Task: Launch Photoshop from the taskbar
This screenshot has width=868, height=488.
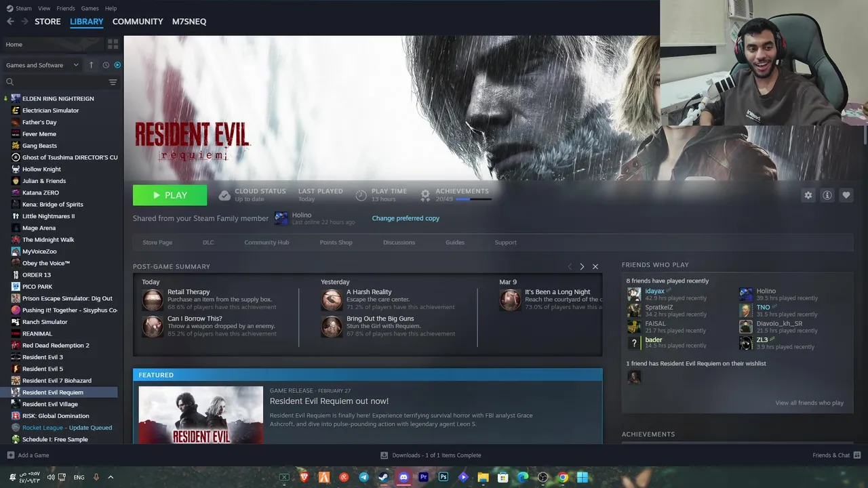Action: coord(443,477)
